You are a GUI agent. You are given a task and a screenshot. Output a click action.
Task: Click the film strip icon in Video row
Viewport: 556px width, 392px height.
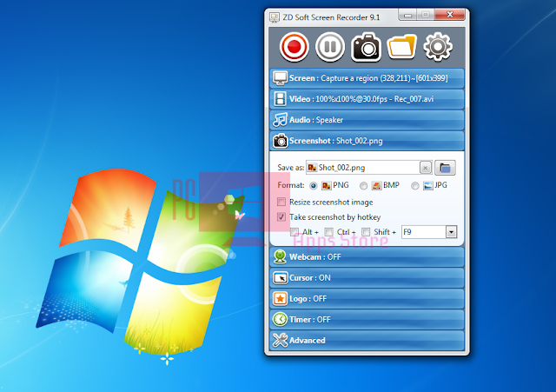point(280,99)
